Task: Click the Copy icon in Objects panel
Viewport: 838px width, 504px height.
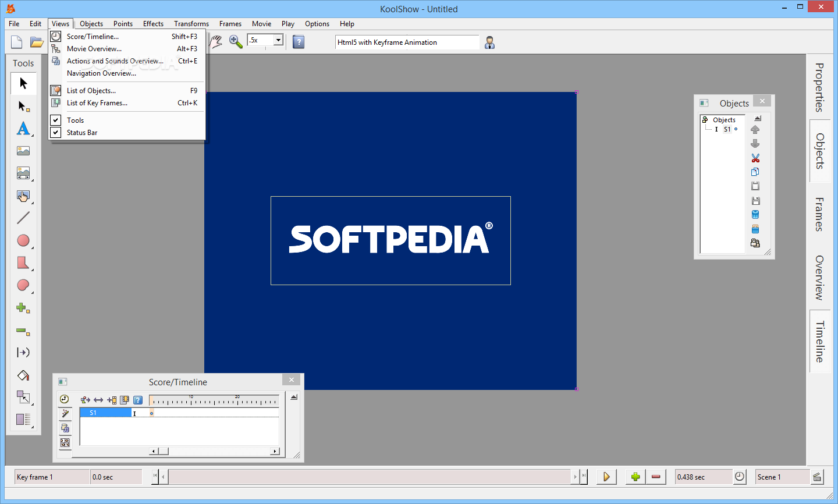Action: [x=755, y=172]
